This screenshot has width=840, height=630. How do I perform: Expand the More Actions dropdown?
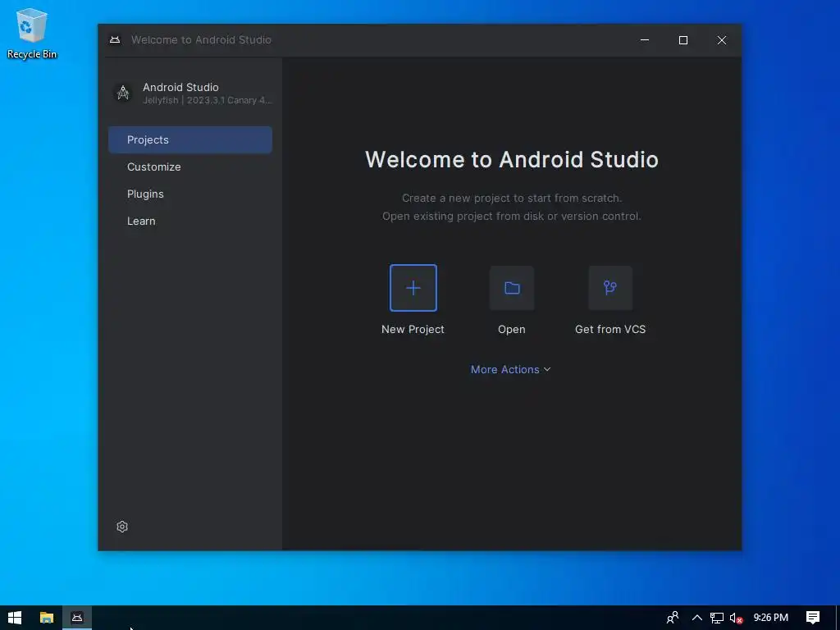510,369
